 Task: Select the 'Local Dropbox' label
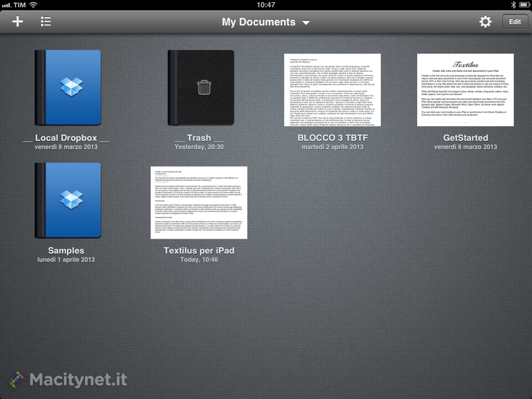click(x=66, y=138)
